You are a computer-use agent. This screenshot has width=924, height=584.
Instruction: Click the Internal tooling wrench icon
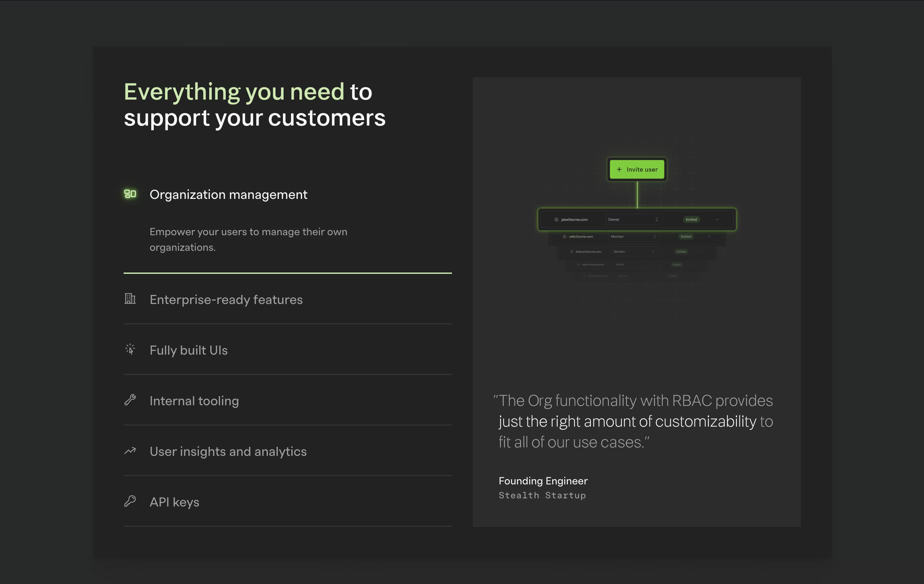[130, 400]
